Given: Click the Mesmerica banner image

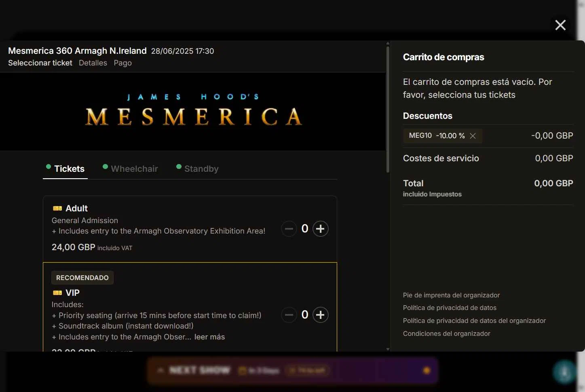Looking at the screenshot, I should (x=193, y=112).
